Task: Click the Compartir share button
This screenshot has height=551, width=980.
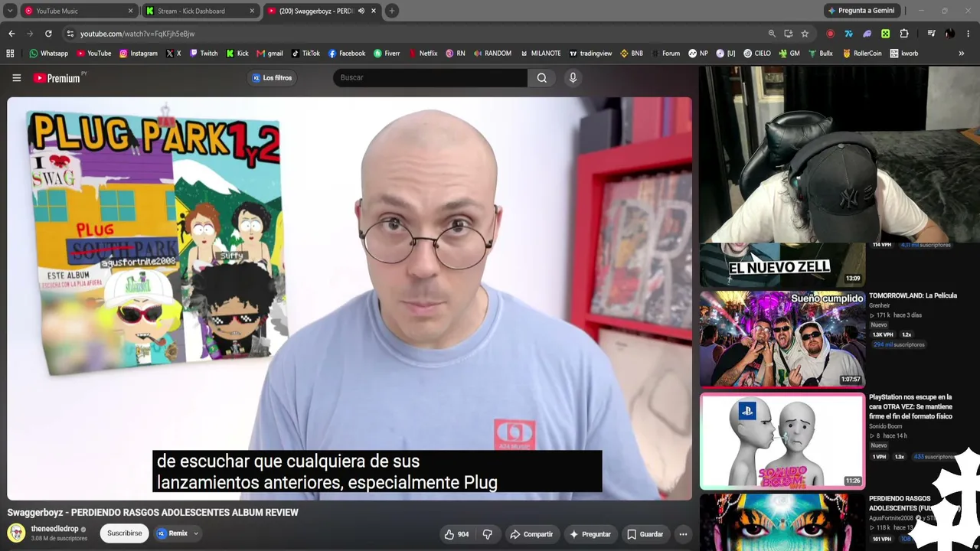Action: (531, 534)
